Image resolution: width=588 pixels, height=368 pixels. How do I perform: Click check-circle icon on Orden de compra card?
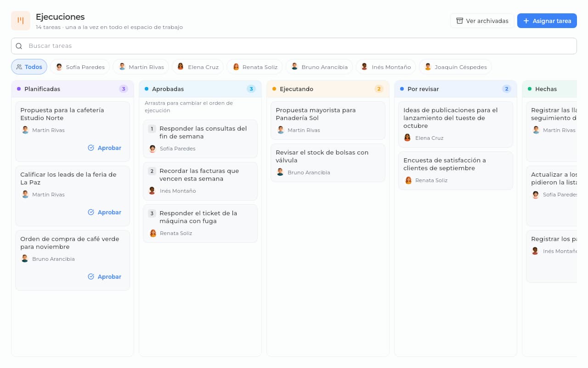click(91, 276)
